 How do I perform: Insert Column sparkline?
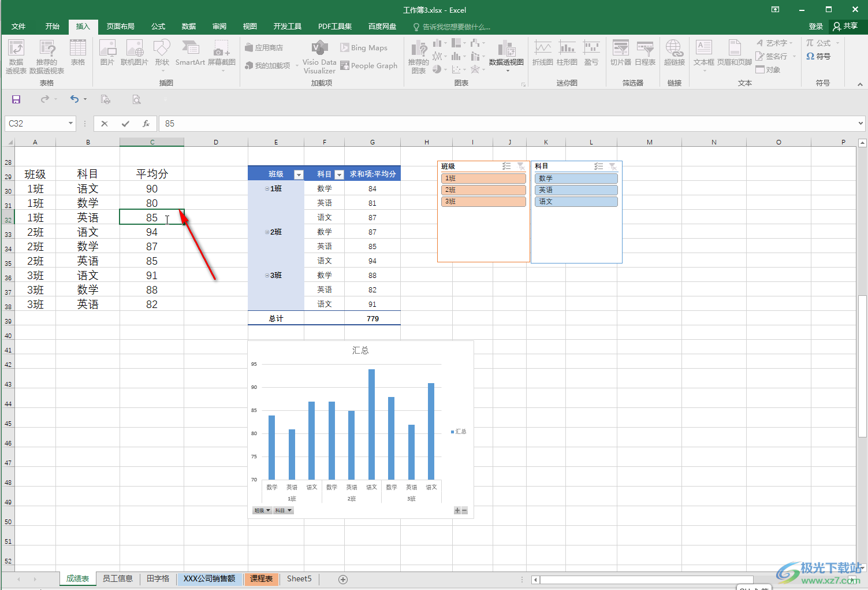coord(567,53)
